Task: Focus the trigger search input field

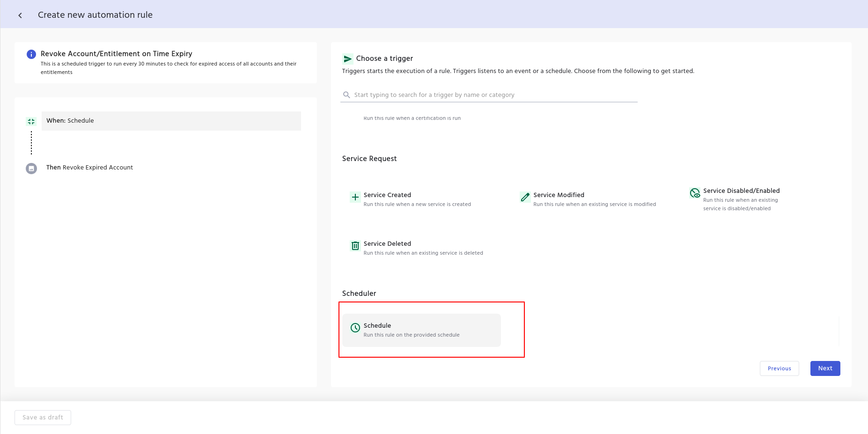Action: pyautogui.click(x=492, y=95)
